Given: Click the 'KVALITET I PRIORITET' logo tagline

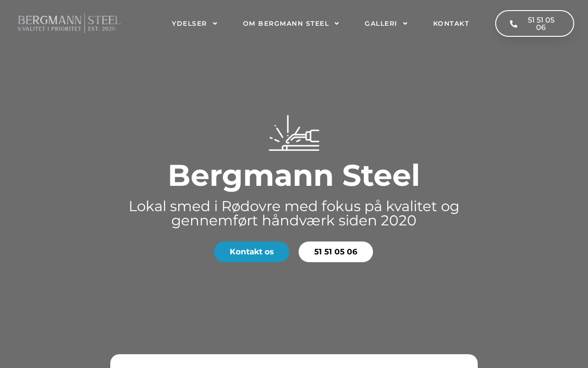Looking at the screenshot, I should 50,29.
